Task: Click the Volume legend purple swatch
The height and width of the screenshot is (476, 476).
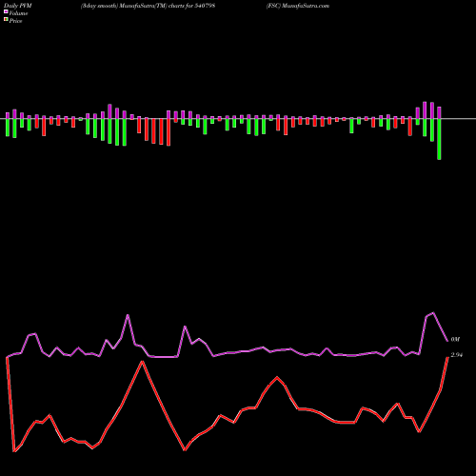Action: coord(6,12)
